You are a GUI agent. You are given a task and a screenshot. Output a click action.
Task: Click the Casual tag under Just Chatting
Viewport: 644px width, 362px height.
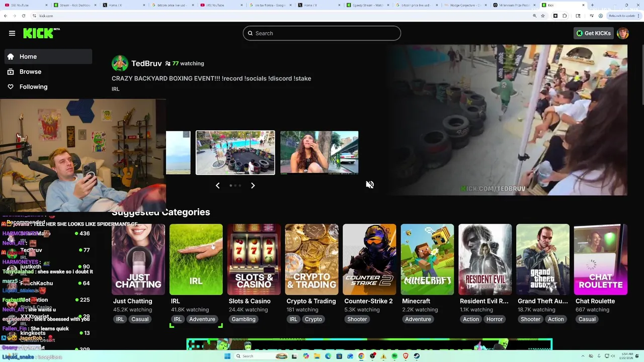coord(140,319)
